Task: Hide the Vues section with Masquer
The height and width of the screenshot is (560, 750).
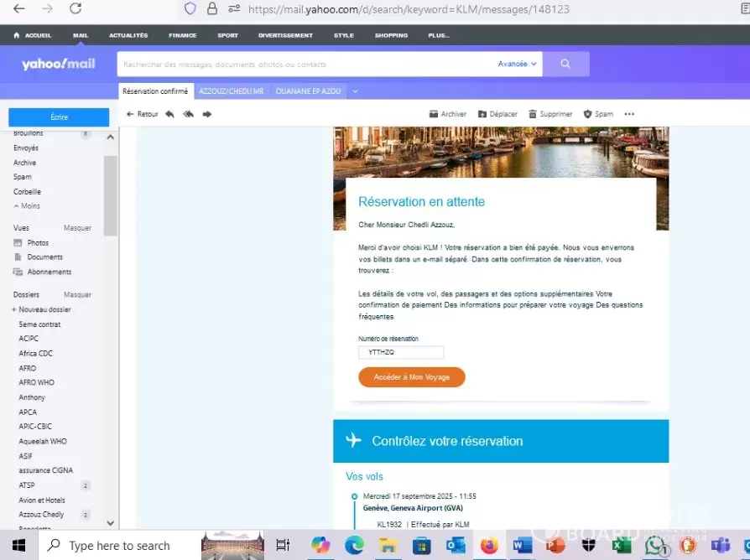Action: tap(77, 228)
